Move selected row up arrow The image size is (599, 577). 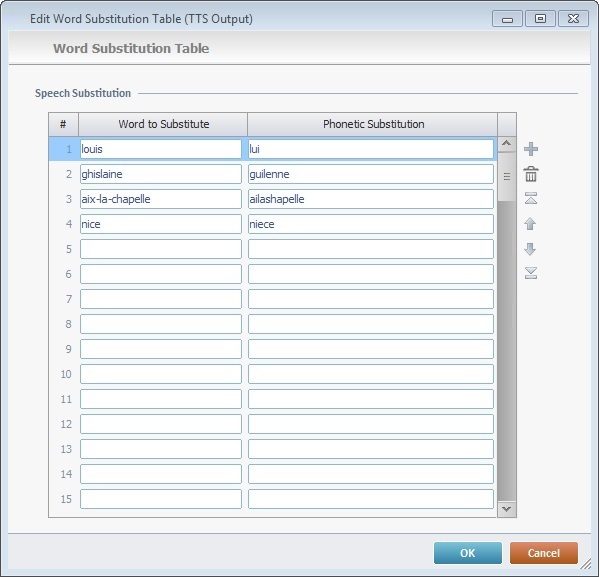pos(530,224)
